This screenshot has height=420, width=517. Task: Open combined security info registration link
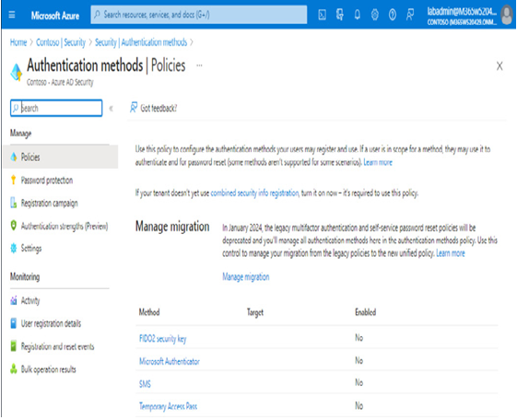[254, 193]
